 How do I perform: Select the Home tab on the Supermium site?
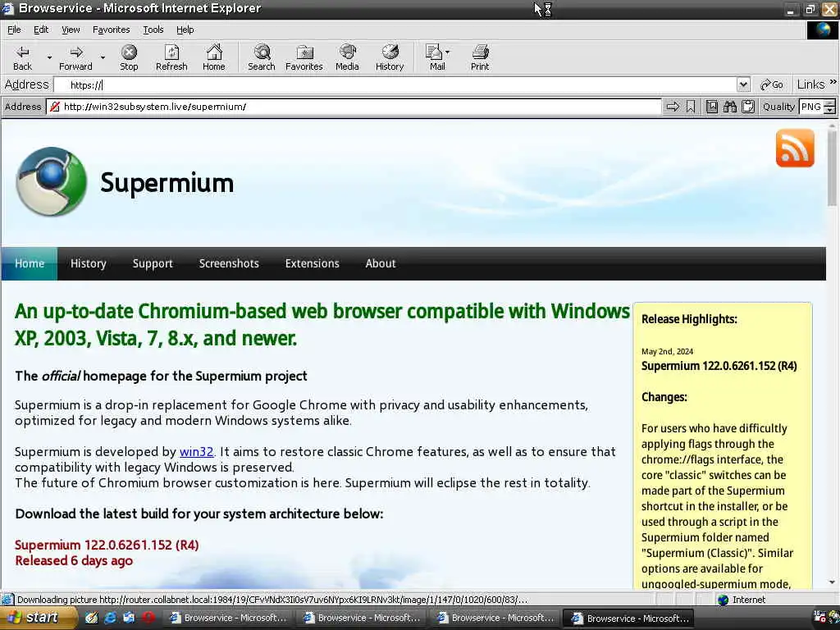30,263
